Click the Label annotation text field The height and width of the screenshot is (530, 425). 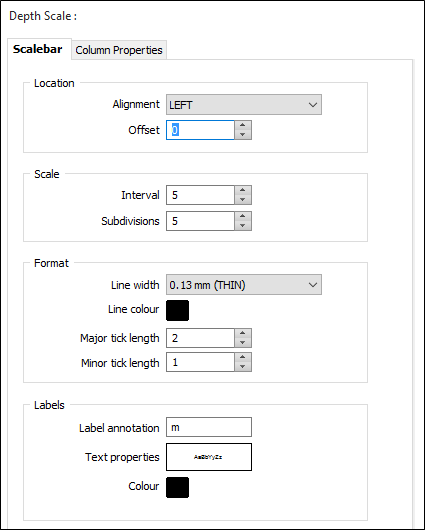209,427
